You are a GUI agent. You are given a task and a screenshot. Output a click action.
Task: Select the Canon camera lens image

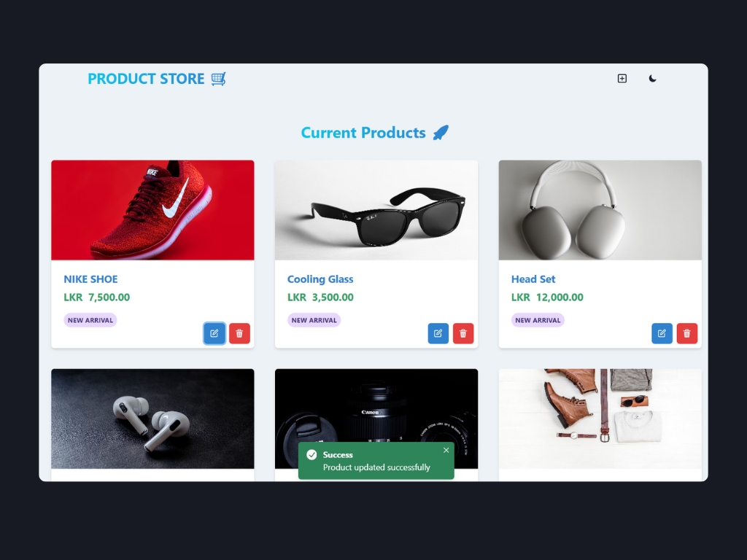point(376,406)
